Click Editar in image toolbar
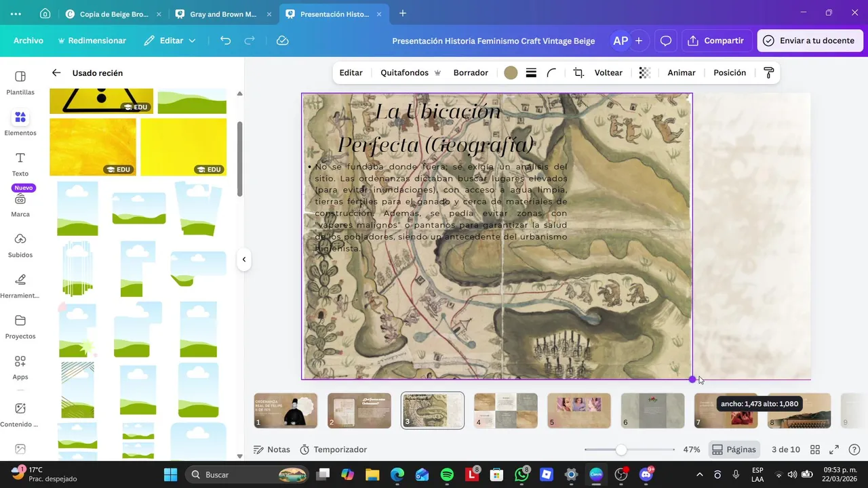Screen dimensions: 868x488 [x=351, y=73]
